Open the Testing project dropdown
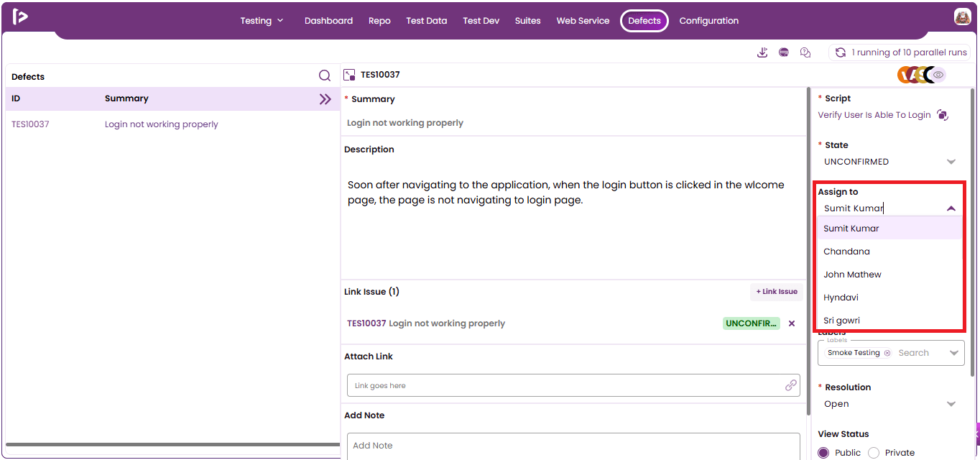The image size is (980, 460). coord(262,21)
